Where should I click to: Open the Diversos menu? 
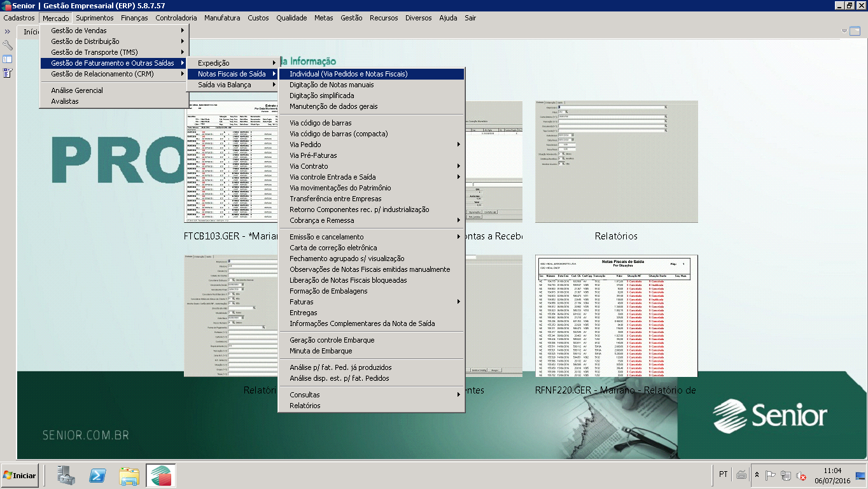click(x=418, y=18)
